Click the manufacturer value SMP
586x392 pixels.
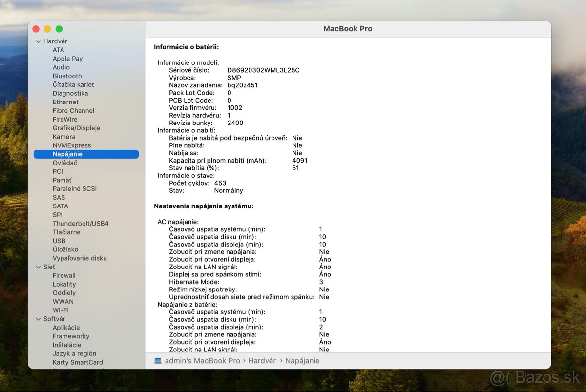234,78
